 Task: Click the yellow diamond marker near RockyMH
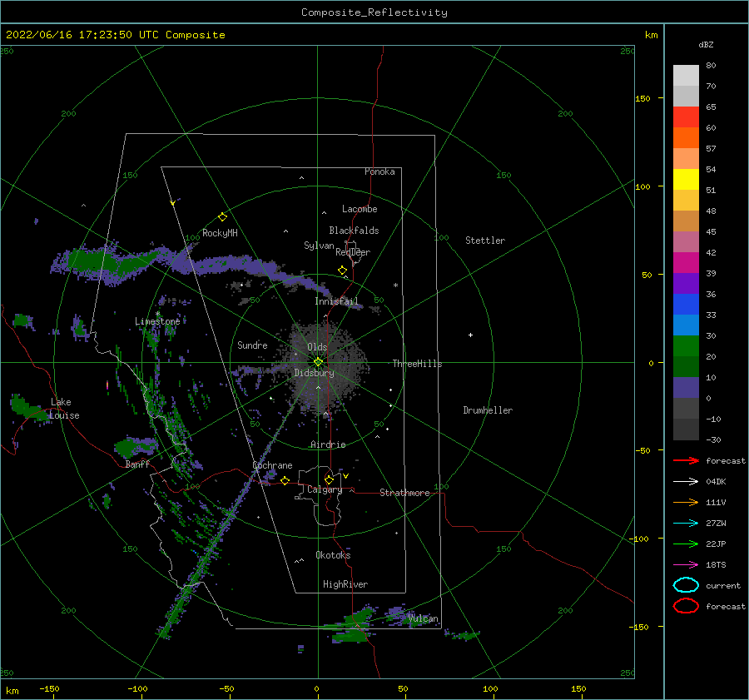(222, 217)
